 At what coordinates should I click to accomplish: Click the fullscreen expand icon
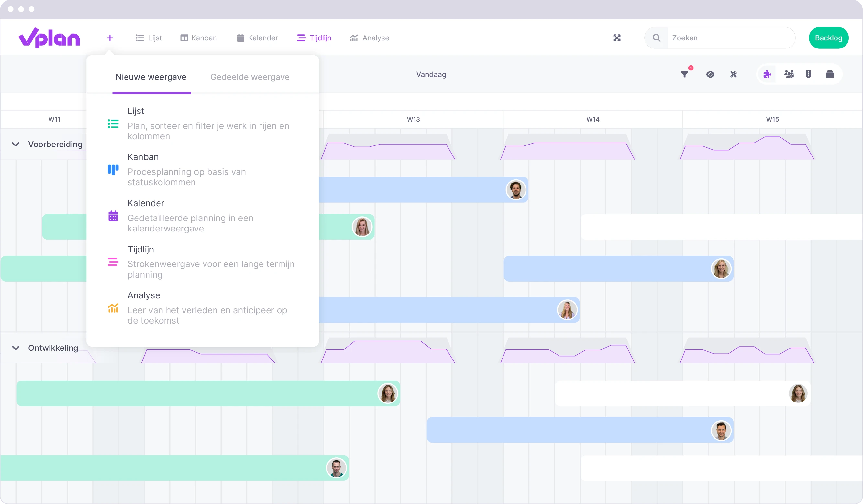coord(617,38)
